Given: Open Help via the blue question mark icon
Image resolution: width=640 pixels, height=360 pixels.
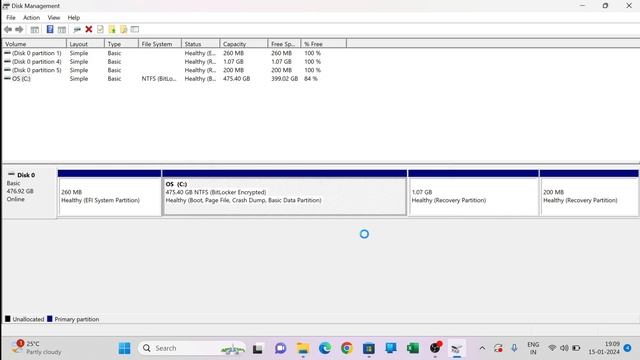Looking at the screenshot, I should click(x=50, y=29).
